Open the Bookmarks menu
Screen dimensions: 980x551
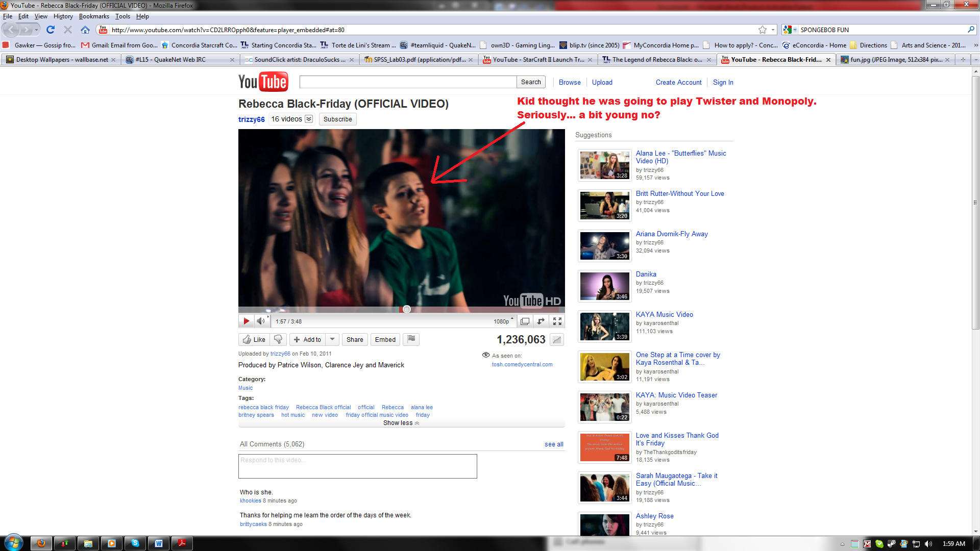[x=94, y=16]
